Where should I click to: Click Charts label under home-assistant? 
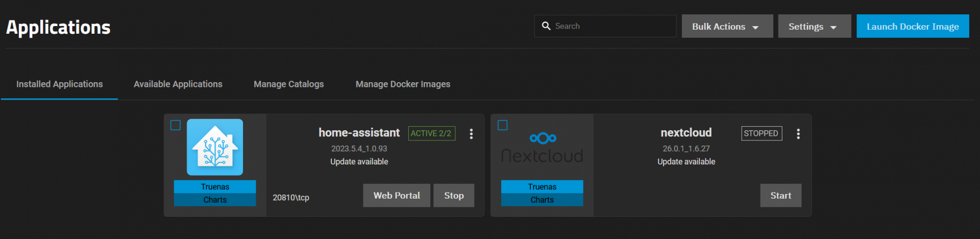[x=215, y=200]
